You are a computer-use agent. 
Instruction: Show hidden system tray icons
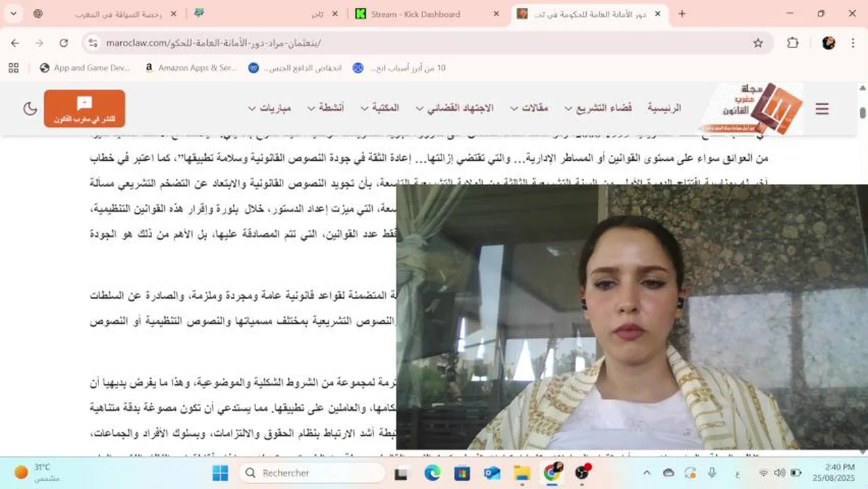coord(646,473)
